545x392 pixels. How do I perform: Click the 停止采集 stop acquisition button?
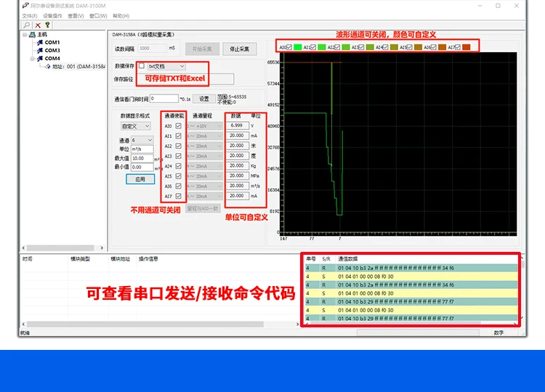pos(240,49)
